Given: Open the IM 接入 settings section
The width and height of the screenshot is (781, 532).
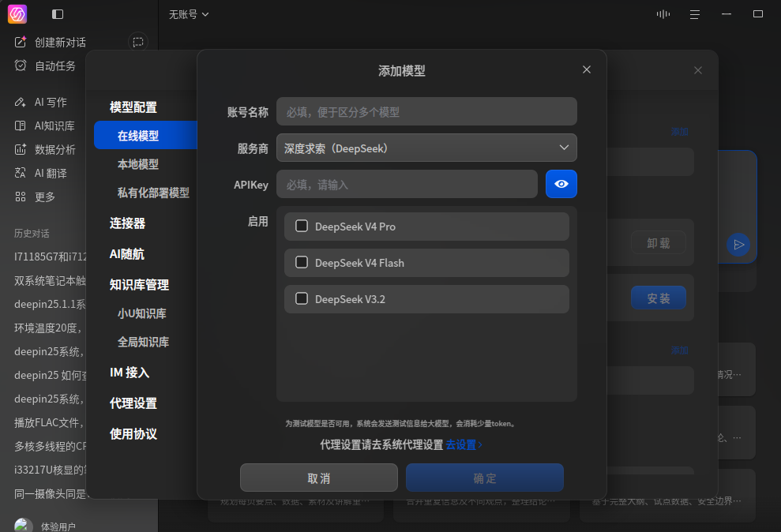Looking at the screenshot, I should [x=130, y=373].
